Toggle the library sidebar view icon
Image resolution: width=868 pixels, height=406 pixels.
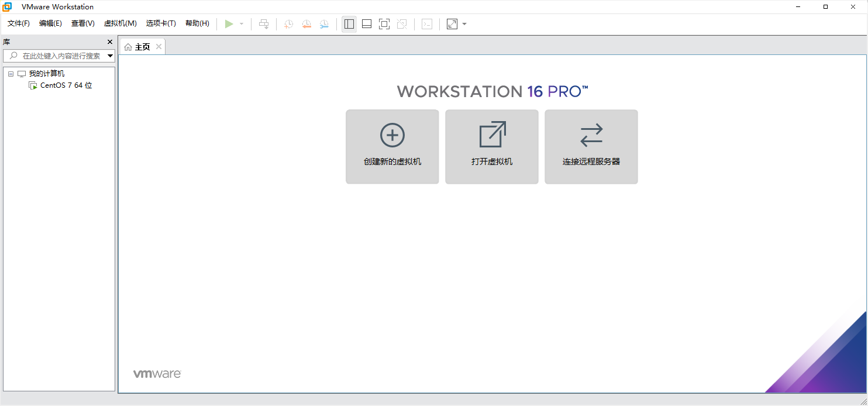349,24
